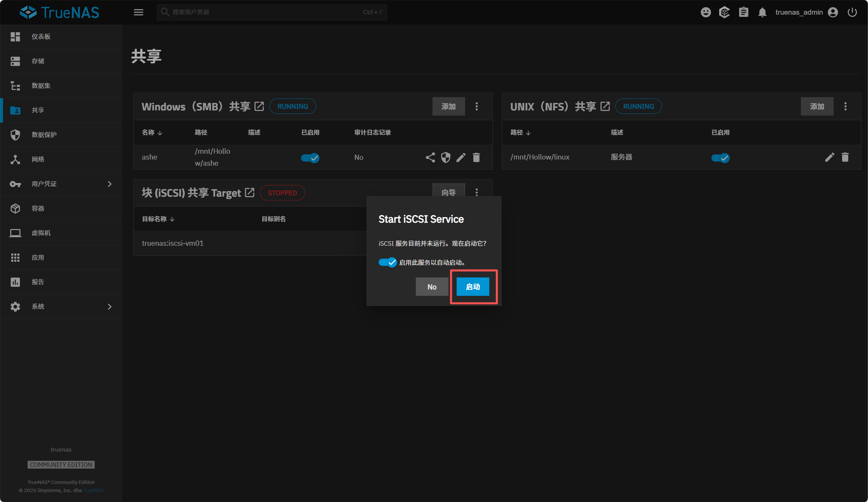Click the 启动 button in dialog
The image size is (868, 502).
pos(473,287)
